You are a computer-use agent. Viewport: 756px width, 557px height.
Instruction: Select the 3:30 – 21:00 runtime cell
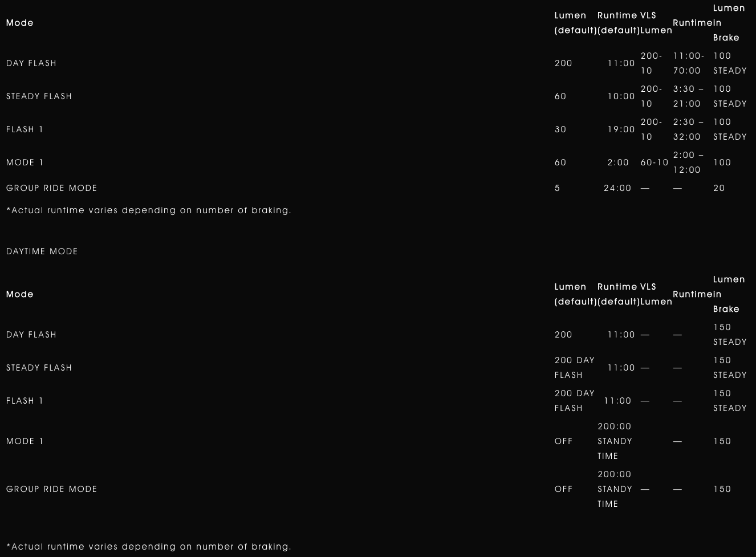point(688,96)
